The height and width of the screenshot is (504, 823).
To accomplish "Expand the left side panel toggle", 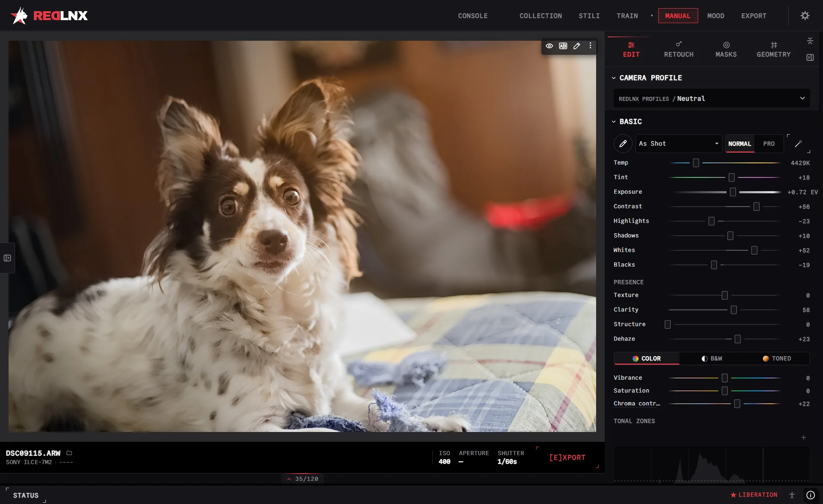I will (x=7, y=258).
